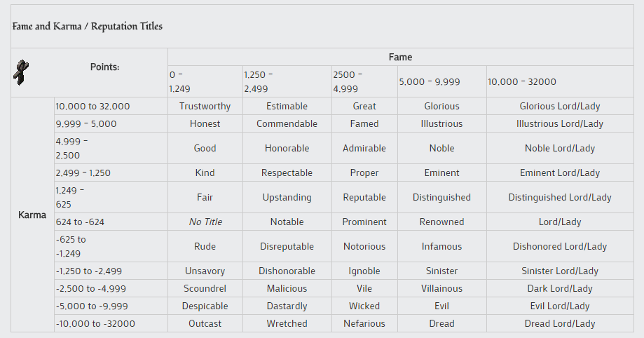
Task: Click the Illustrious title cell
Action: [441, 123]
